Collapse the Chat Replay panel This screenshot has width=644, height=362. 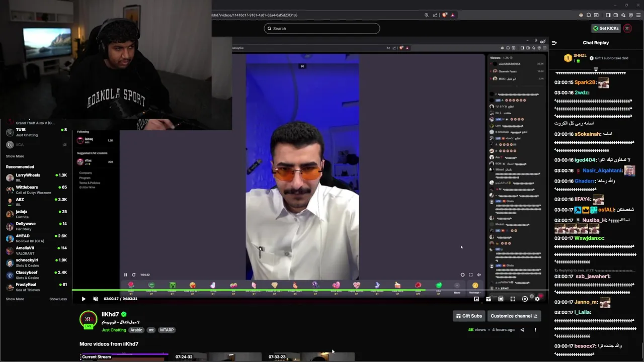point(554,43)
